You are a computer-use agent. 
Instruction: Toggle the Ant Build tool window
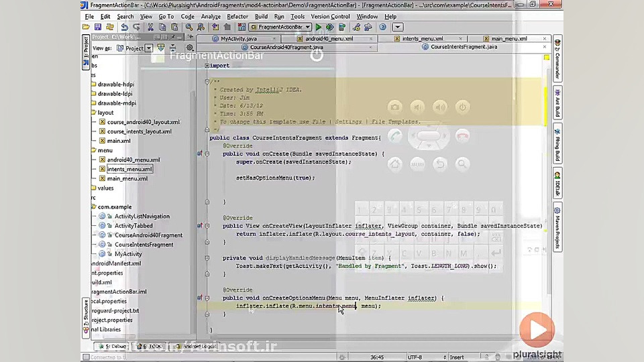[557, 103]
